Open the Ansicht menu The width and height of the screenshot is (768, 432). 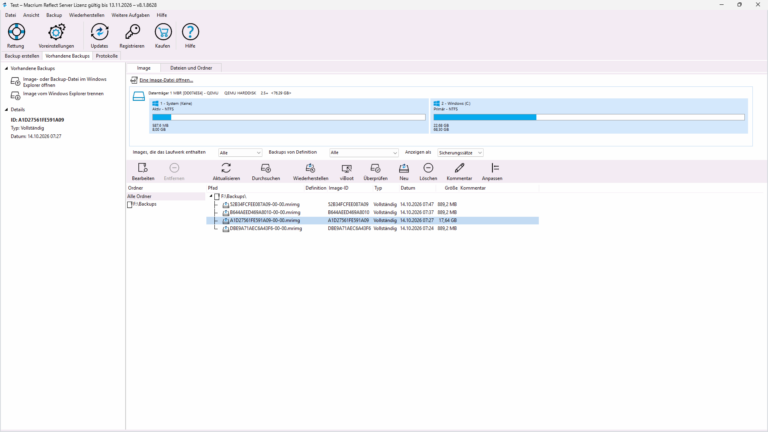click(x=31, y=15)
